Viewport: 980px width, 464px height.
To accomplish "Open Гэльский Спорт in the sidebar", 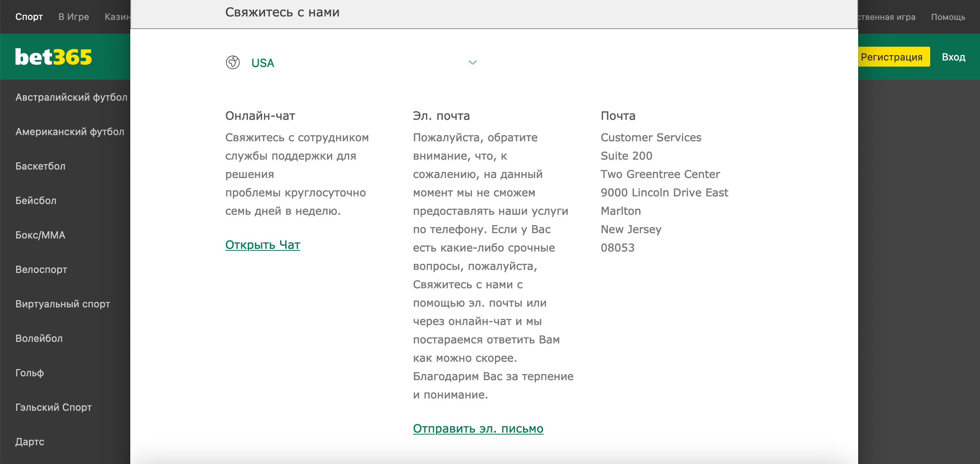I will (x=53, y=407).
